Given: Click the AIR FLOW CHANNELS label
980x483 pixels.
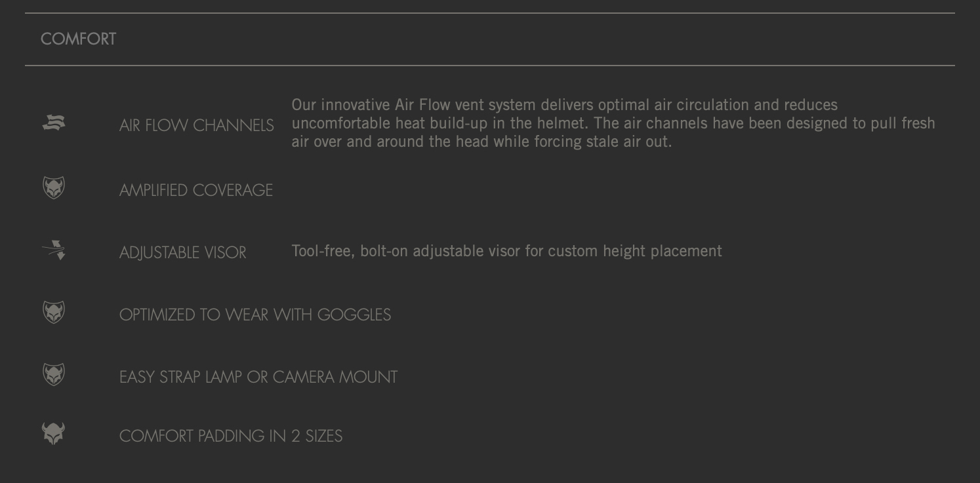Looking at the screenshot, I should click(197, 125).
